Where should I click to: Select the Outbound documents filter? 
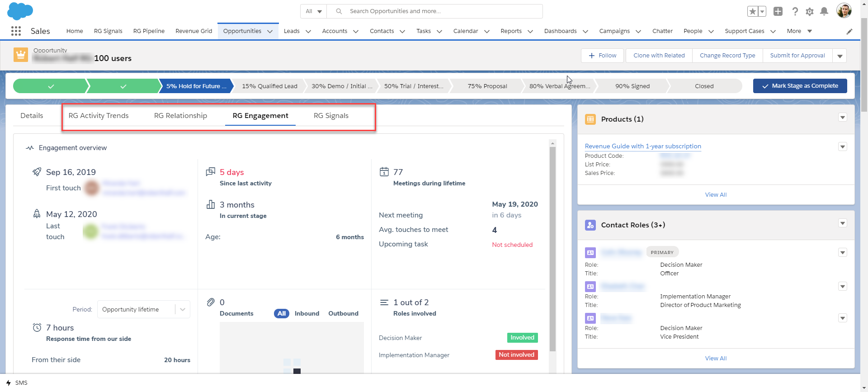pos(343,313)
